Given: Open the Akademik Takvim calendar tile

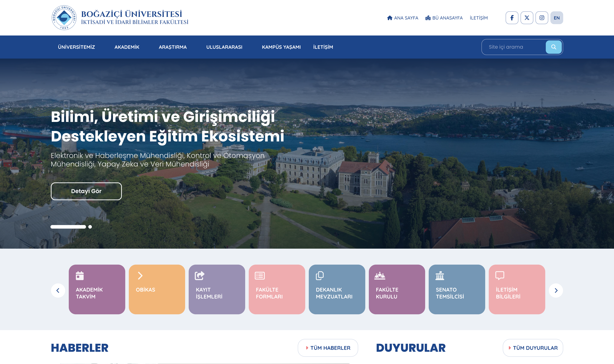Looking at the screenshot, I should [x=97, y=289].
